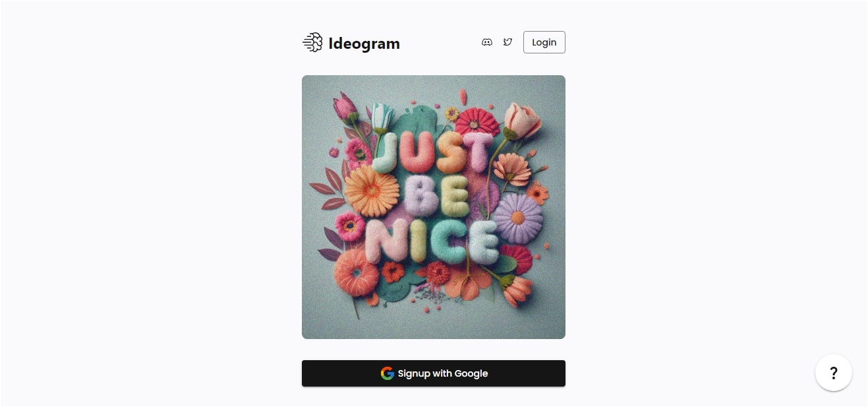868x407 pixels.
Task: Click the orange daisy in the artwork
Action: click(372, 191)
